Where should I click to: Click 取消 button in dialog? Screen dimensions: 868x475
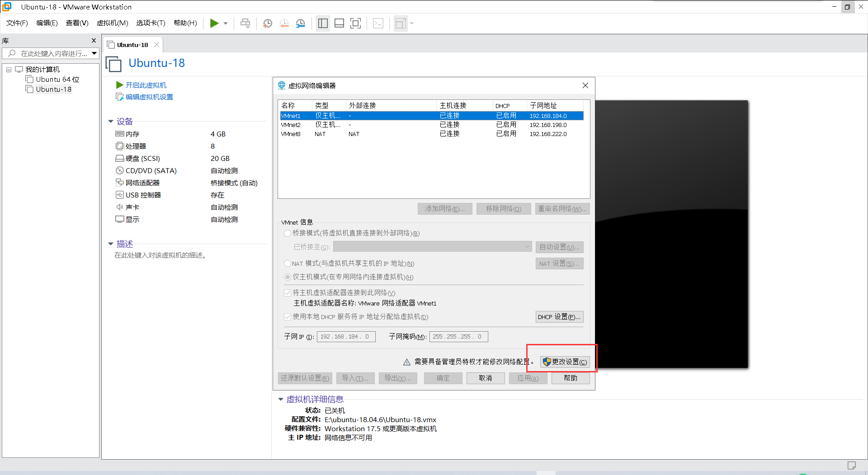(x=486, y=378)
